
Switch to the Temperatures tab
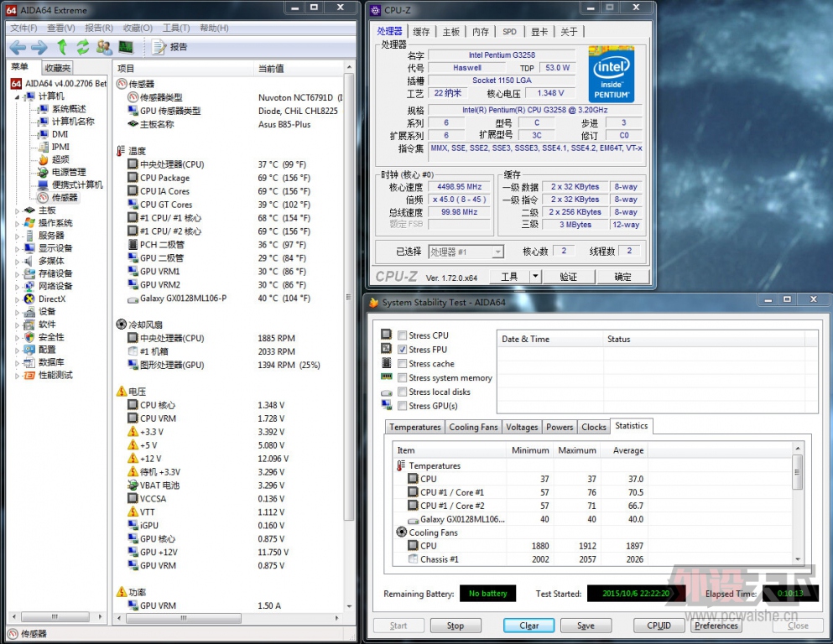coord(414,427)
